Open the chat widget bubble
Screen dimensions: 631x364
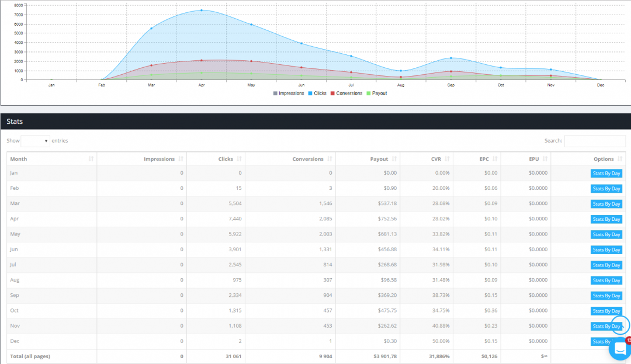[619, 348]
